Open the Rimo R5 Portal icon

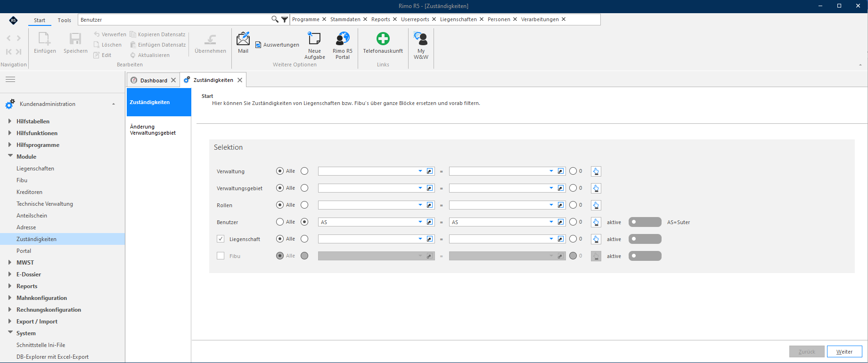tap(343, 39)
